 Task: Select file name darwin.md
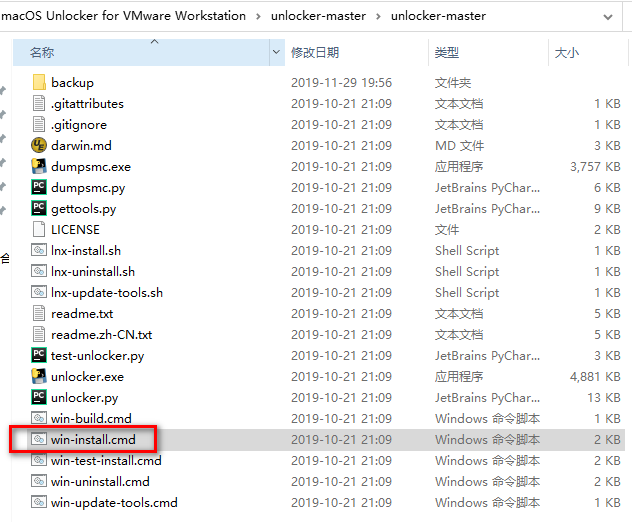click(x=81, y=146)
